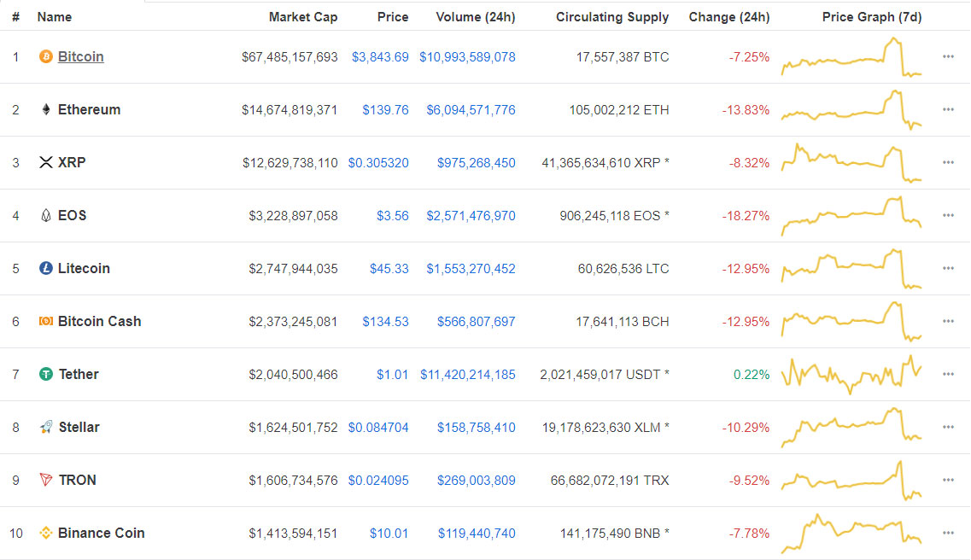This screenshot has width=971, height=560.
Task: Sort by Change (24h) column header
Action: coord(729,17)
